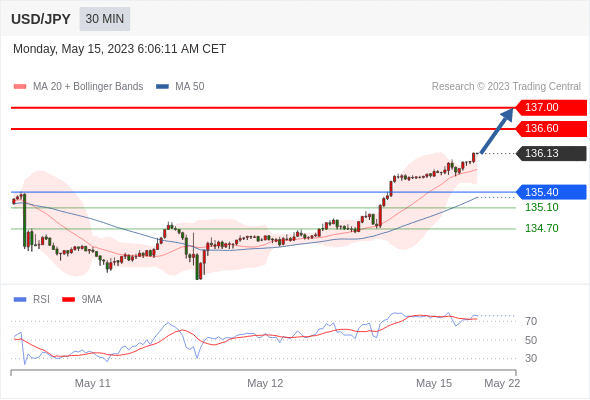Viewport: 590px width, 400px height.
Task: Click the May 11 date axis label
Action: pyautogui.click(x=93, y=383)
